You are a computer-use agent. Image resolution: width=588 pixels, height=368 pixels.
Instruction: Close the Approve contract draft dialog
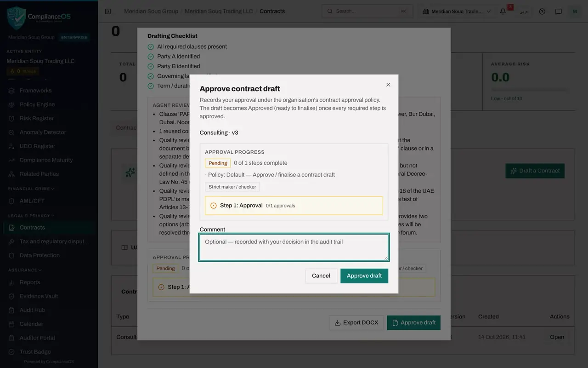tap(388, 85)
